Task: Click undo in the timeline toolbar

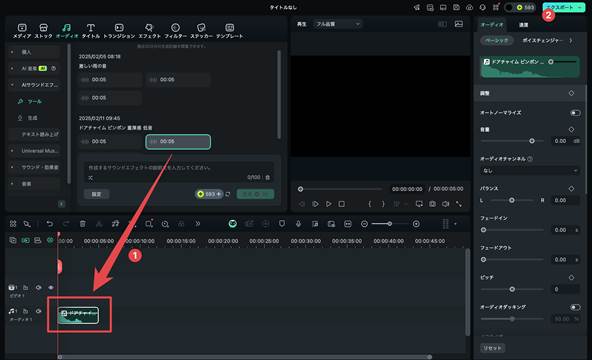Action: coord(49,224)
